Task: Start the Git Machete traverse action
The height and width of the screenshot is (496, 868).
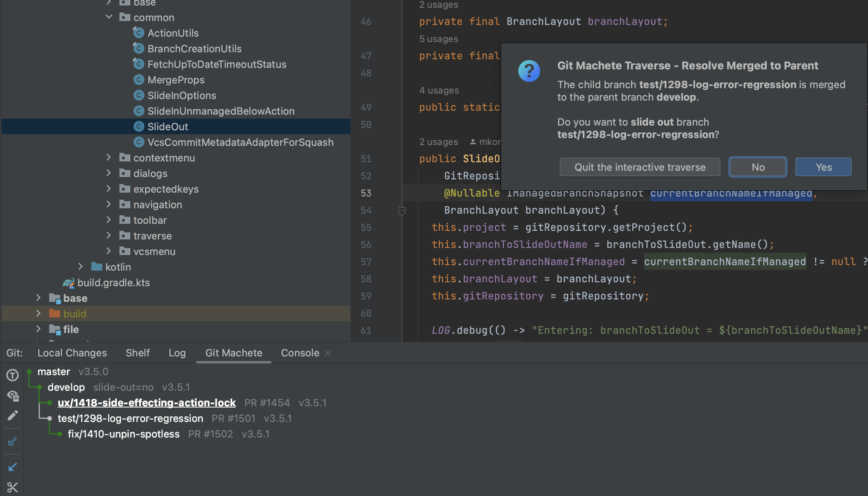Action: point(12,375)
